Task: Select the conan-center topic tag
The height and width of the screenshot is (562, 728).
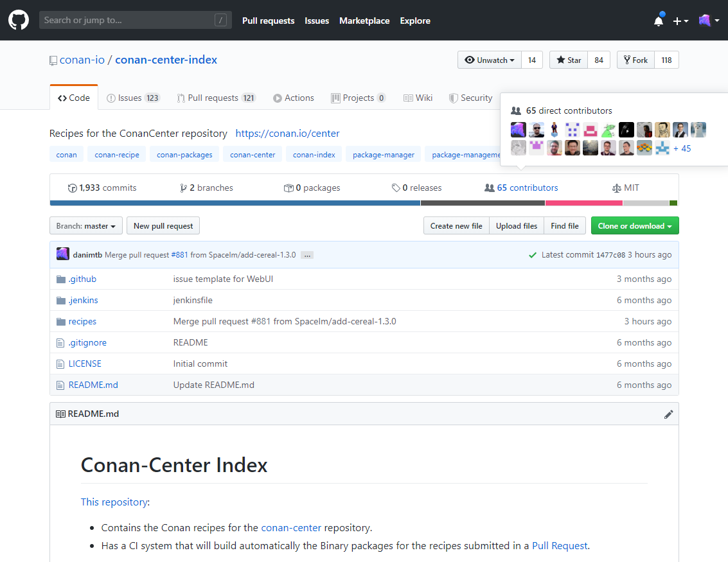Action: pos(253,155)
